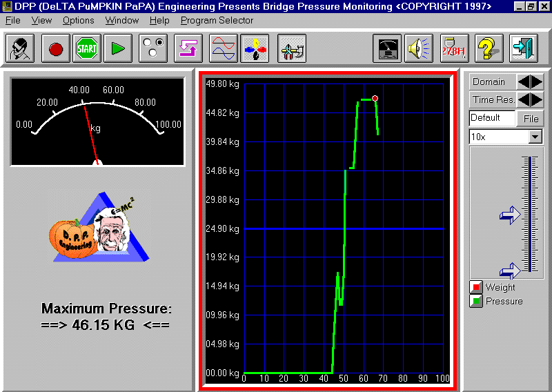Click the green START sign icon
Viewport: 552px width, 392px height.
point(87,48)
